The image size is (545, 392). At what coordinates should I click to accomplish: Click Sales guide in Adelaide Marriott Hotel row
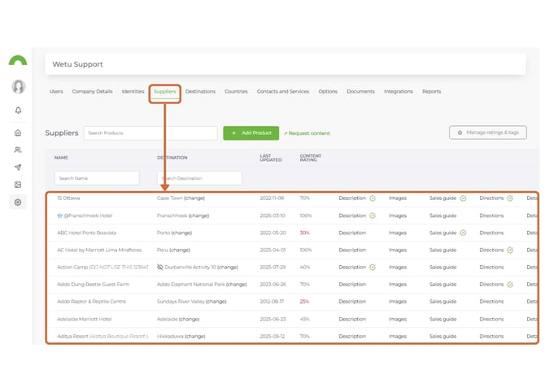pos(443,319)
